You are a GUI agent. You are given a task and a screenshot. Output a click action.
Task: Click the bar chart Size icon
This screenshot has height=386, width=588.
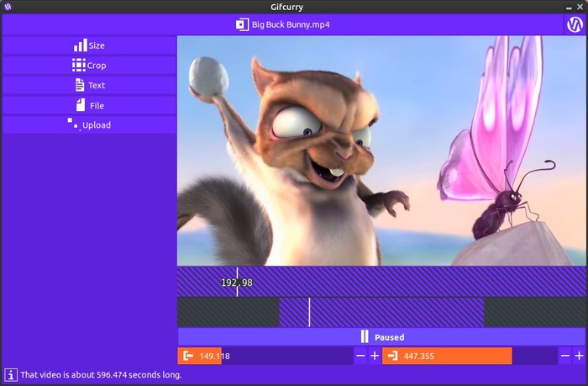click(81, 45)
